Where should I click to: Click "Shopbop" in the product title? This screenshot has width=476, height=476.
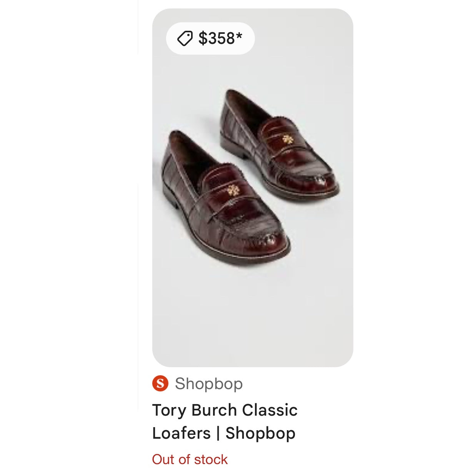[x=260, y=433]
